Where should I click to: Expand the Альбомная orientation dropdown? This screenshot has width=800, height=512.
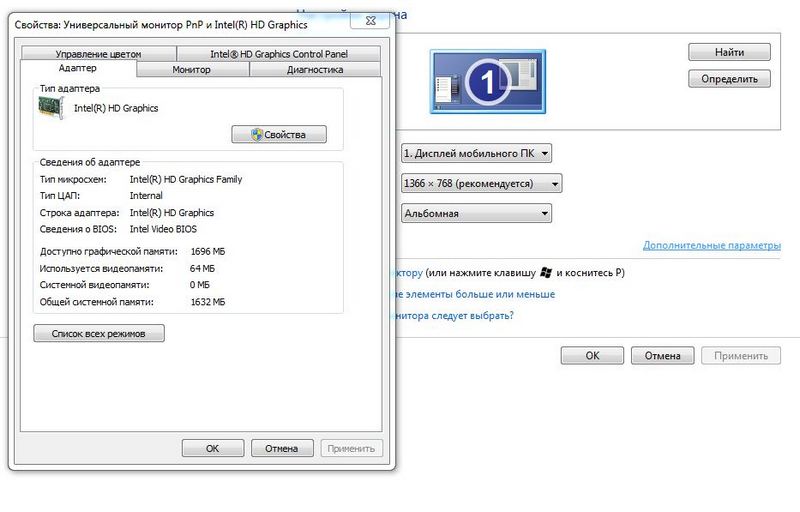[476, 213]
